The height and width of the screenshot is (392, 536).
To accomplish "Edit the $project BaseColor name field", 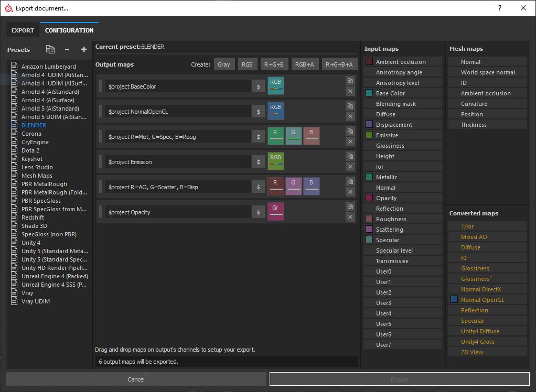I will pyautogui.click(x=178, y=86).
